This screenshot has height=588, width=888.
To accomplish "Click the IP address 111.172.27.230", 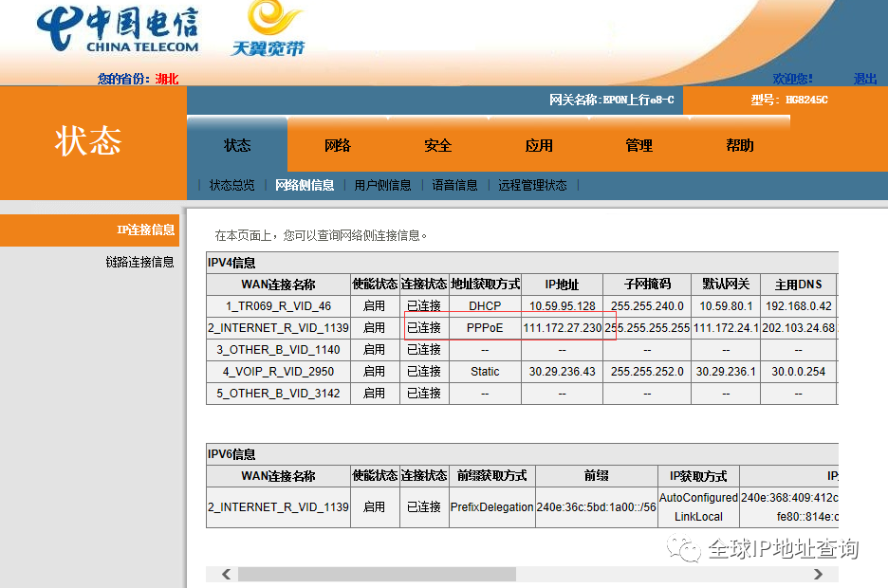I will click(562, 328).
